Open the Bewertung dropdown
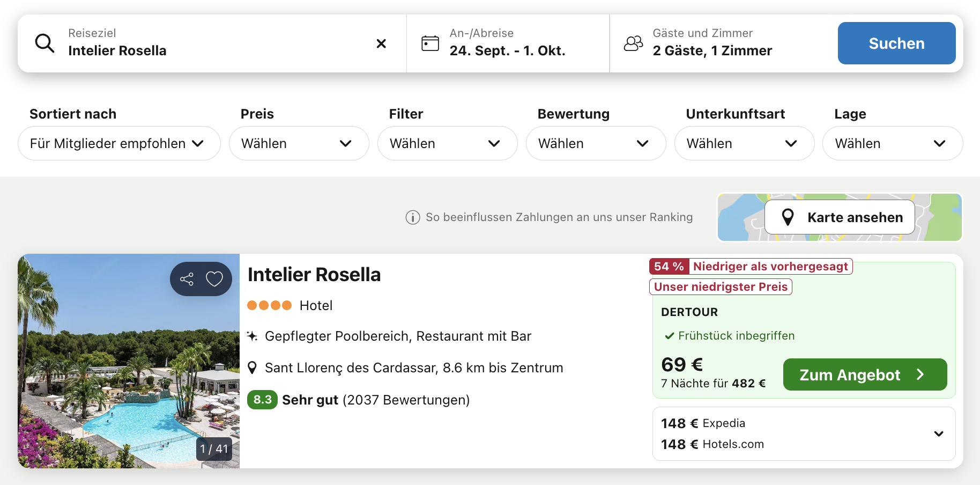980x485 pixels. tap(596, 143)
